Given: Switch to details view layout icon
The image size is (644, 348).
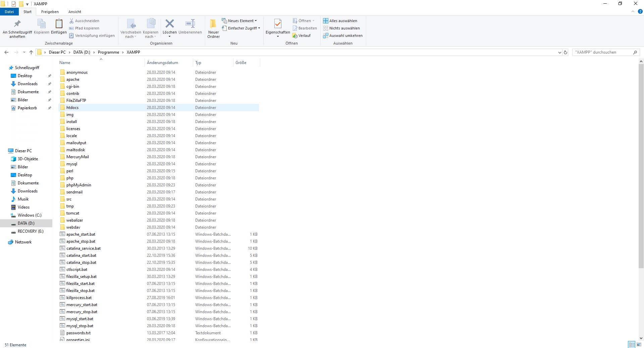Looking at the screenshot, I should pos(632,345).
